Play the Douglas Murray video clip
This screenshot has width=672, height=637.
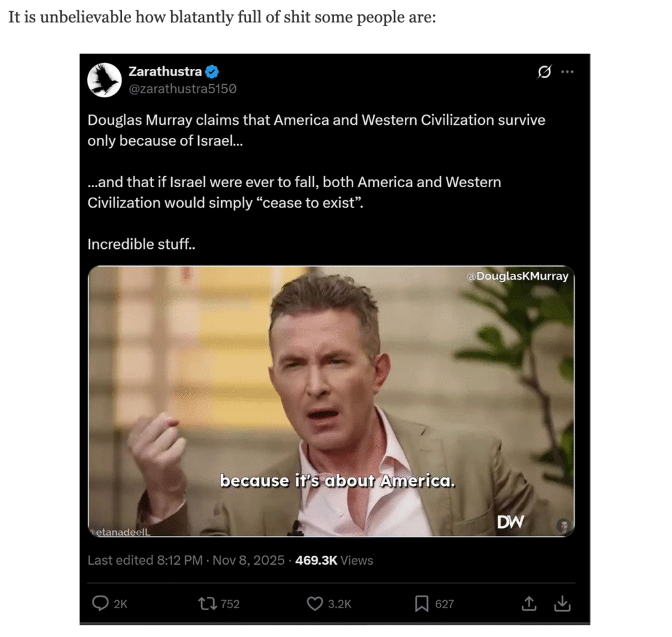(x=331, y=401)
